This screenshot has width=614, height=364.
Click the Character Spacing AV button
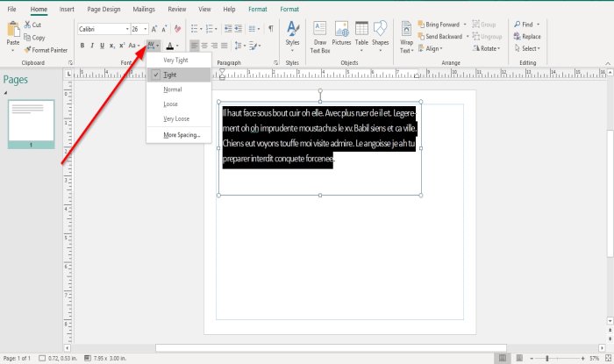click(x=151, y=46)
